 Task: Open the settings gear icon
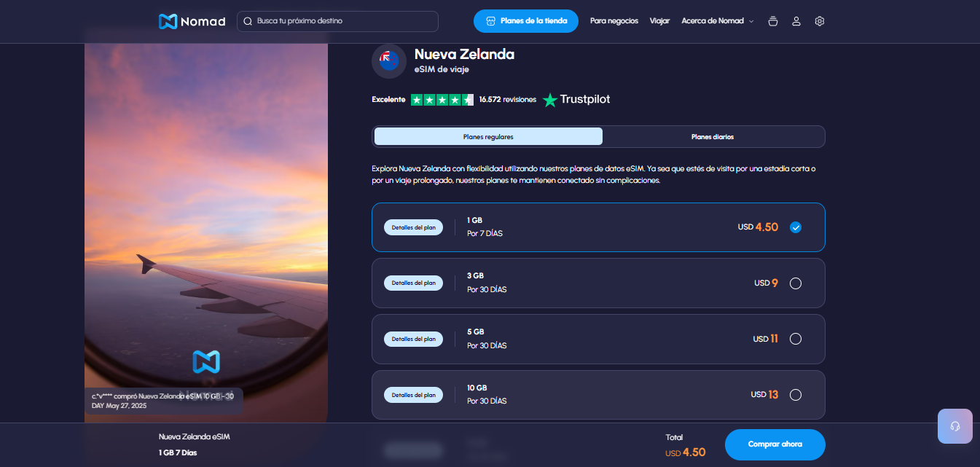click(820, 21)
